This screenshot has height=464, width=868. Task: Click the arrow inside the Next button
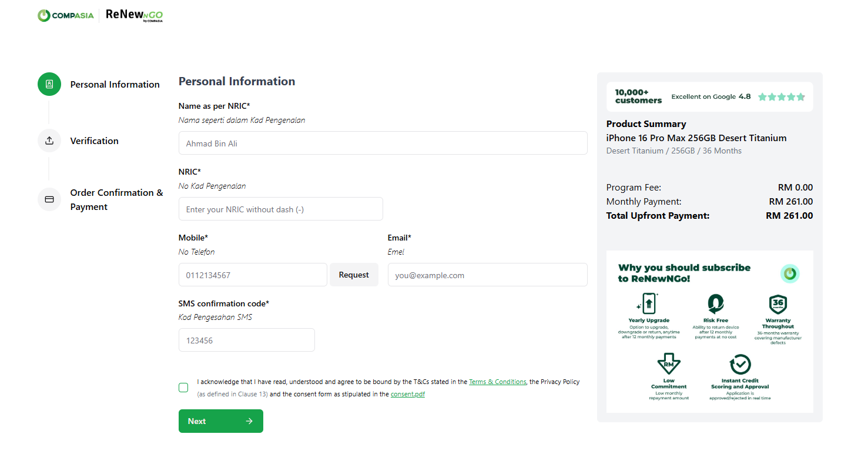[x=249, y=421]
